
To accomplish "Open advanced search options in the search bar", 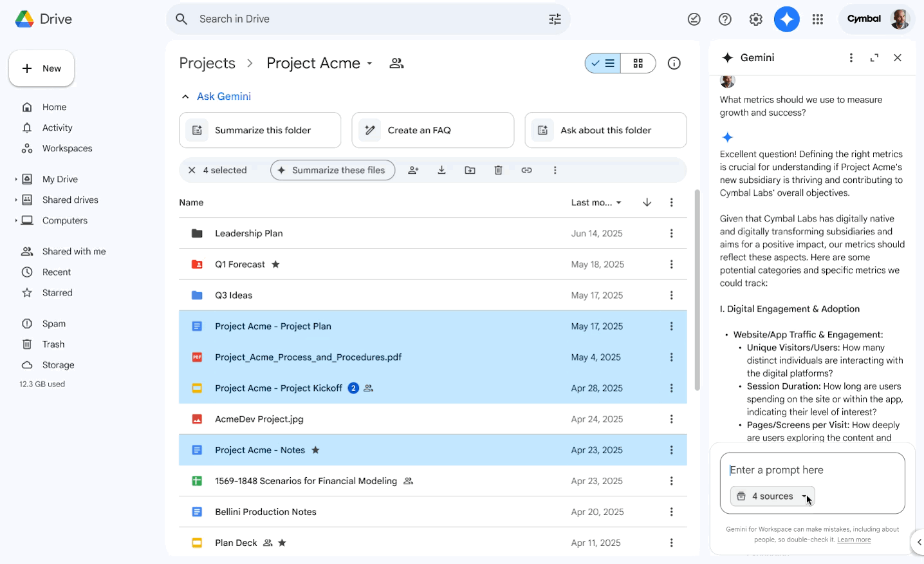I will [555, 19].
